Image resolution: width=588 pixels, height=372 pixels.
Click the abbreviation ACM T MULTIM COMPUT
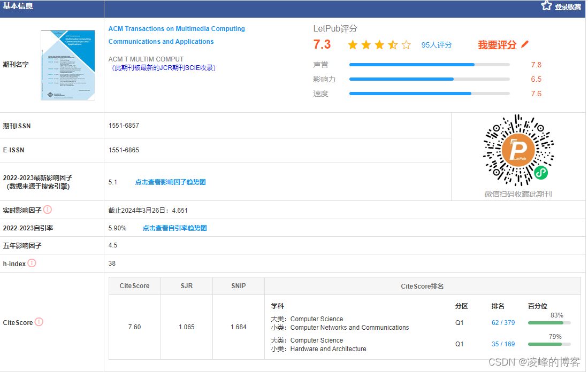click(x=146, y=59)
